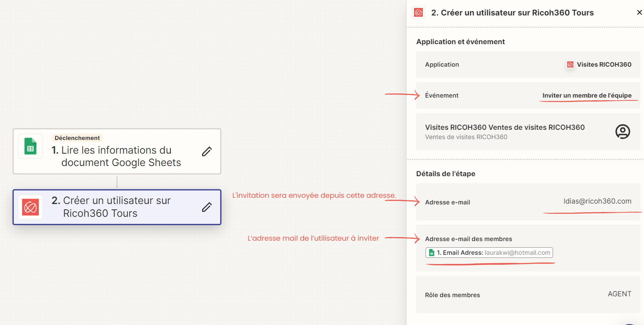Open step 2 Créer un utilisateur card
The width and height of the screenshot is (644, 325).
tap(117, 207)
